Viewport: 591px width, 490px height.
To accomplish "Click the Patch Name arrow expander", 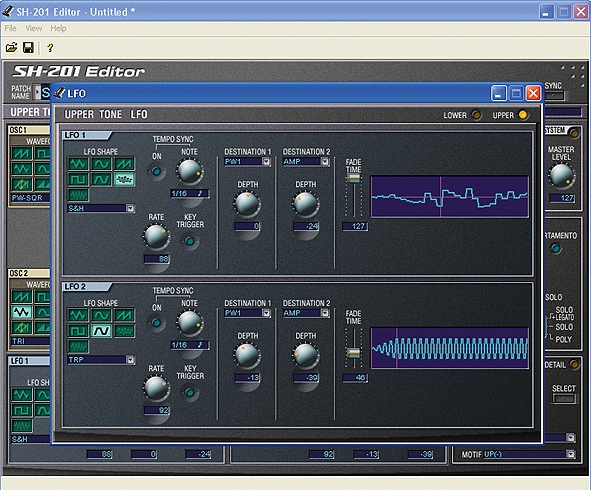I will 37,92.
